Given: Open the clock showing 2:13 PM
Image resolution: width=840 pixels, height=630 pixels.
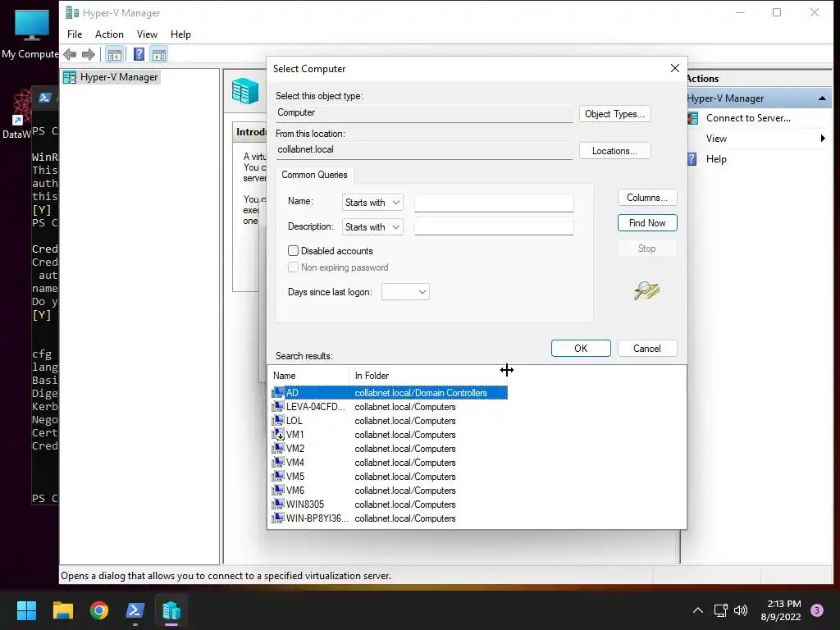Looking at the screenshot, I should pos(781,610).
